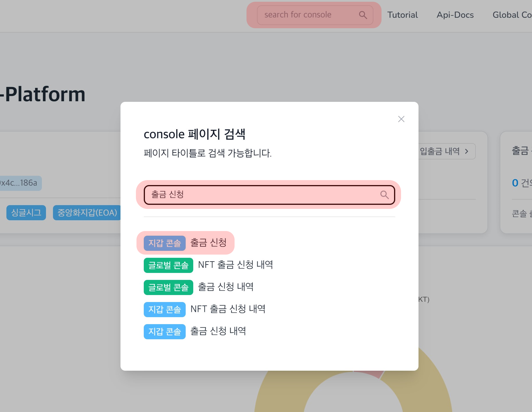Select the 글로벌 콘솔 '출금 신청 내역' result
Image resolution: width=532 pixels, height=412 pixels.
click(199, 287)
